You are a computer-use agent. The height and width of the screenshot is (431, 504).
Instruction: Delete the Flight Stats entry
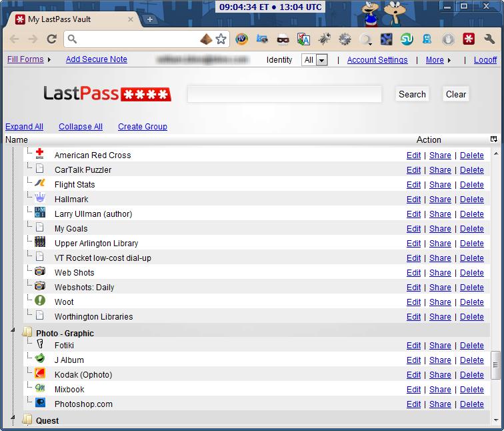pyautogui.click(x=471, y=185)
